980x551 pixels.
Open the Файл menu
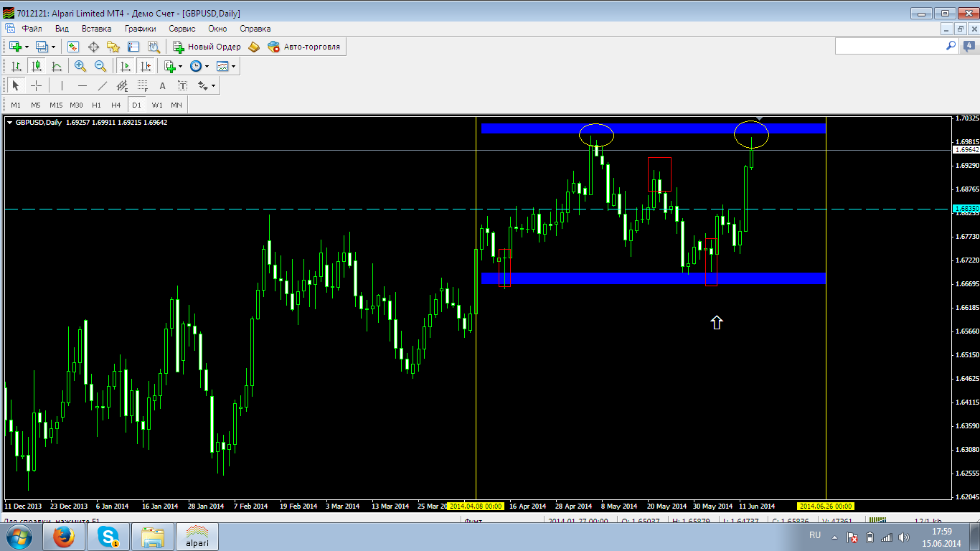(x=32, y=29)
